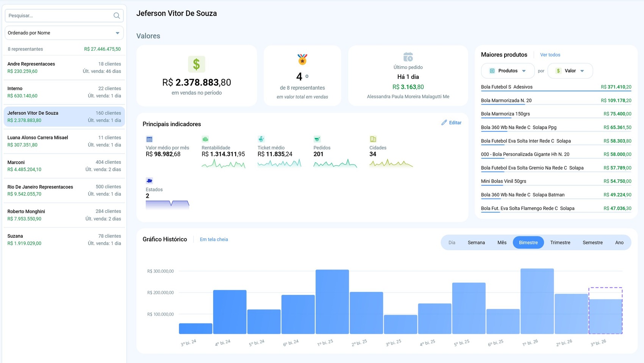Select representative Interno
644x363 pixels.
pos(64,92)
